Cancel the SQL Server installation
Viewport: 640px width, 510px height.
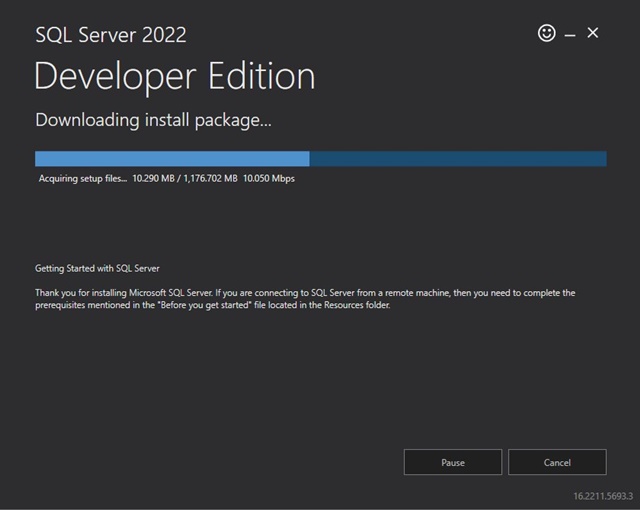(x=557, y=462)
